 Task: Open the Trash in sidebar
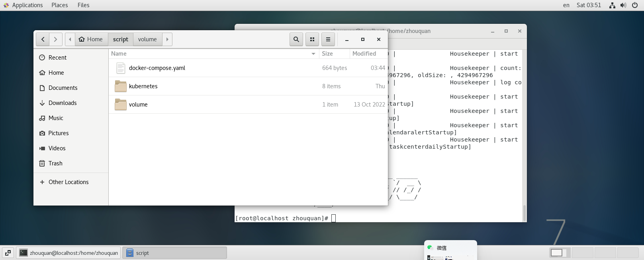(55, 163)
